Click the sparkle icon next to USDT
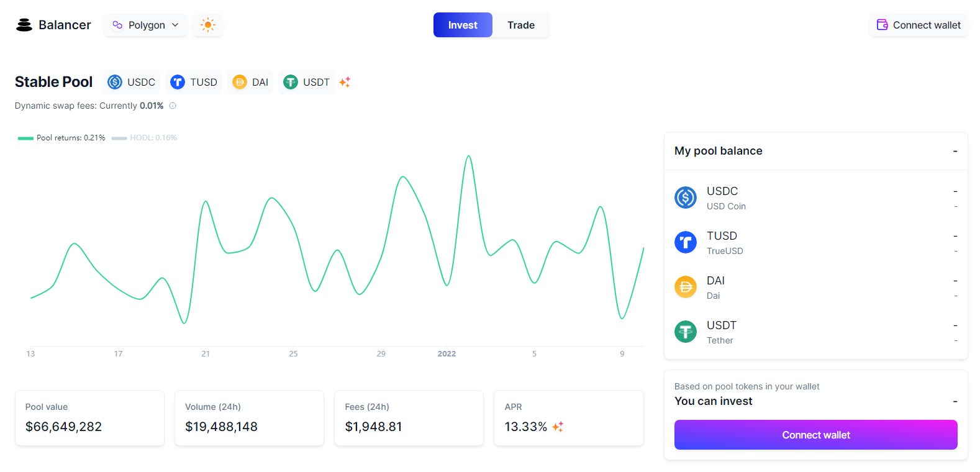The width and height of the screenshot is (980, 472). (345, 82)
